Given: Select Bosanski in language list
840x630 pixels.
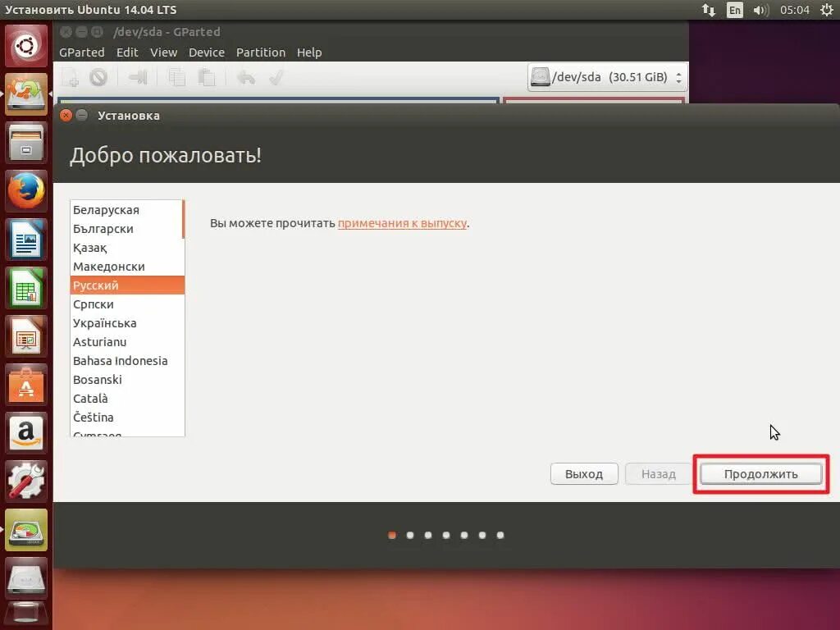Looking at the screenshot, I should [x=127, y=379].
